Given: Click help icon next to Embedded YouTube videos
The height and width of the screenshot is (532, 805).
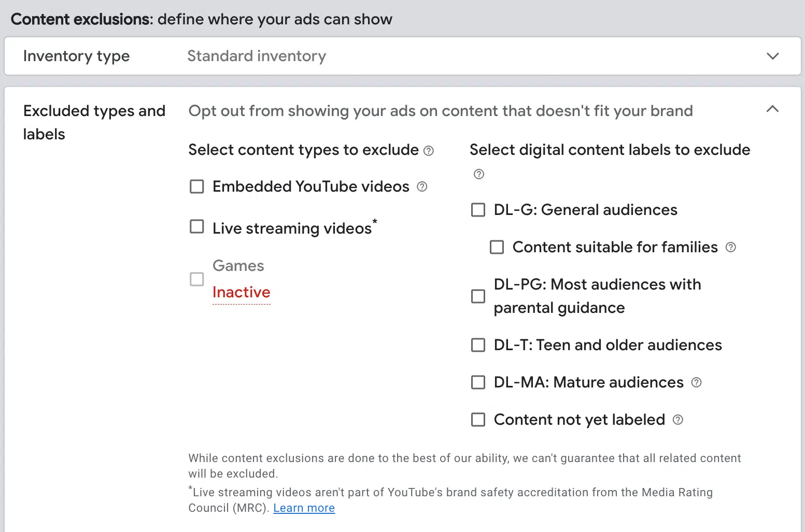Looking at the screenshot, I should pyautogui.click(x=422, y=186).
